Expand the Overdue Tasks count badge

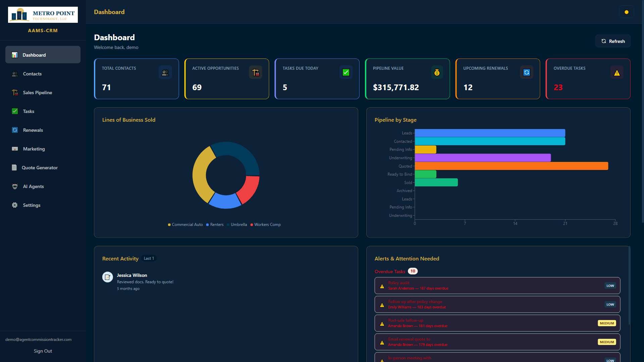click(x=413, y=271)
